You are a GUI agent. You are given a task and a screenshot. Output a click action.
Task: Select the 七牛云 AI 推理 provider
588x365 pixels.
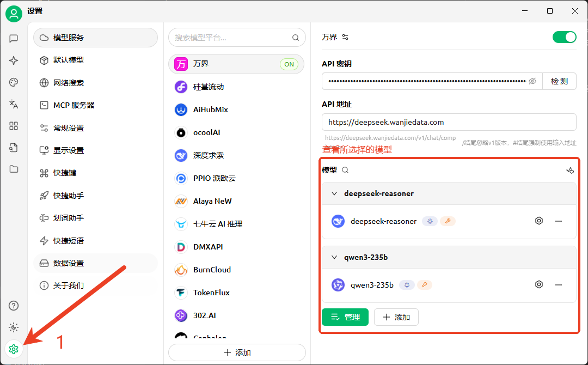click(236, 224)
